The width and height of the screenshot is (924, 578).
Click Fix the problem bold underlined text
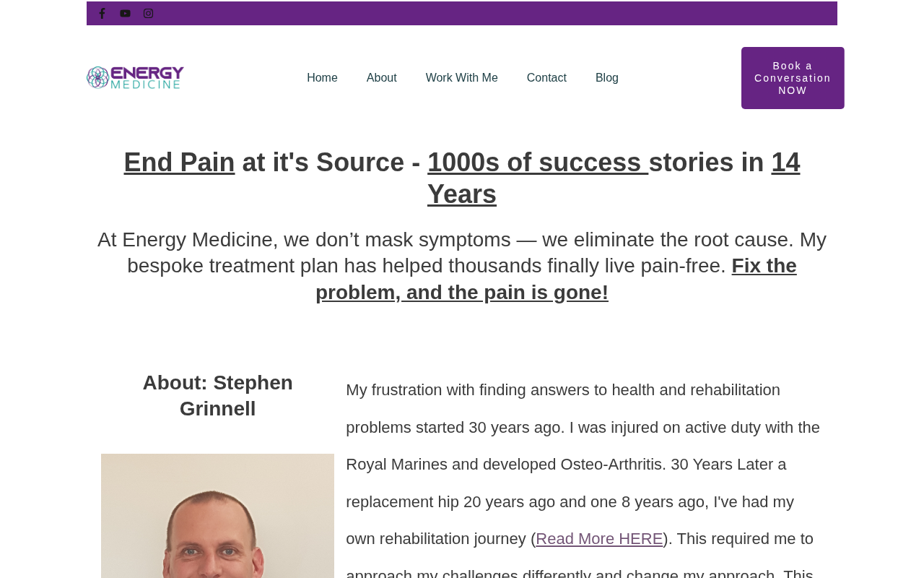556,279
